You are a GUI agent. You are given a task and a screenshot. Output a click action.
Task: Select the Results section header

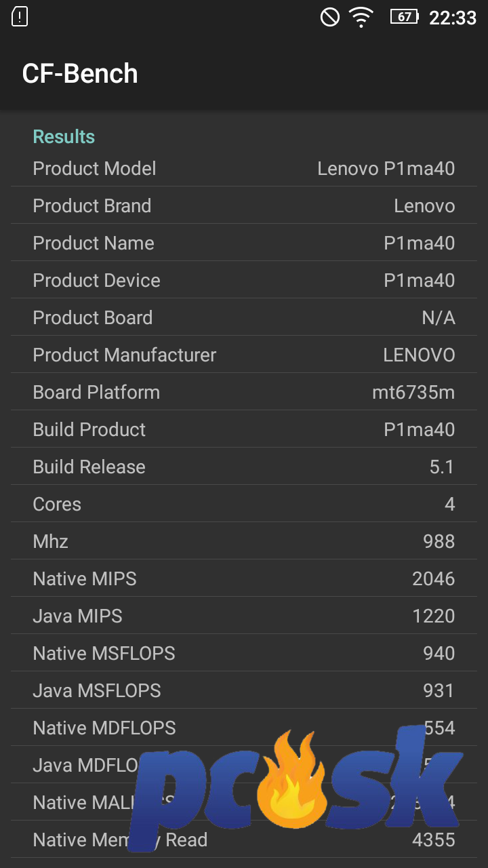64,136
